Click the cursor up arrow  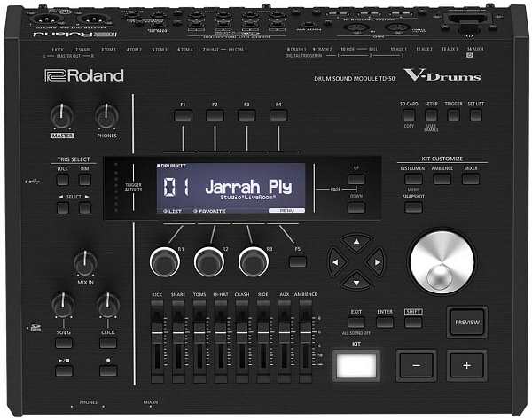pos(356,242)
